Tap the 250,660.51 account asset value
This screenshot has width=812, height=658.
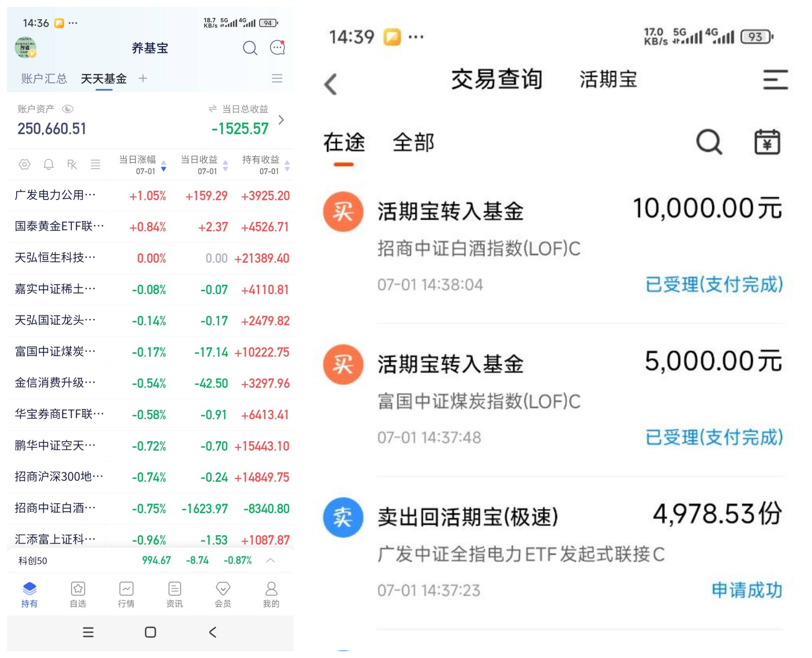[52, 129]
